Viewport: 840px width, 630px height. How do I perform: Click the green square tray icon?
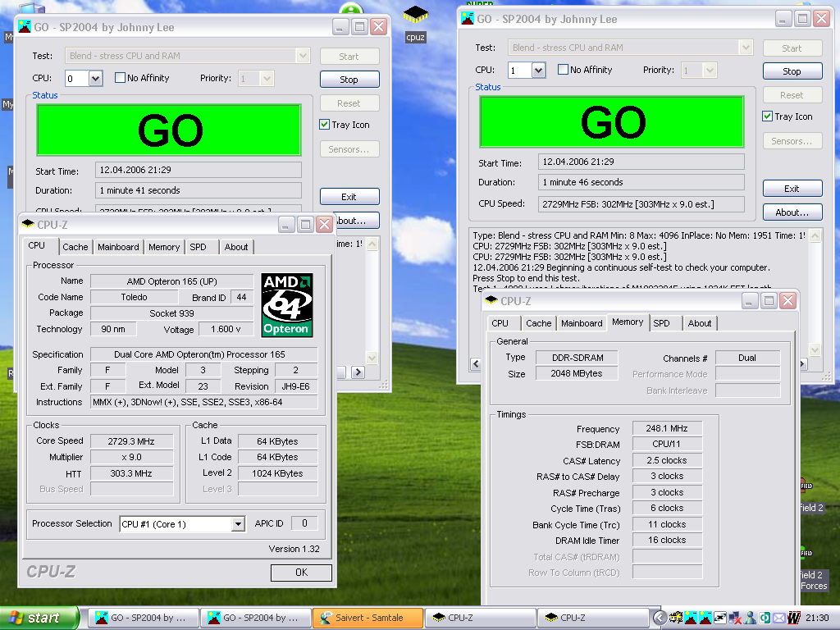pos(765,618)
